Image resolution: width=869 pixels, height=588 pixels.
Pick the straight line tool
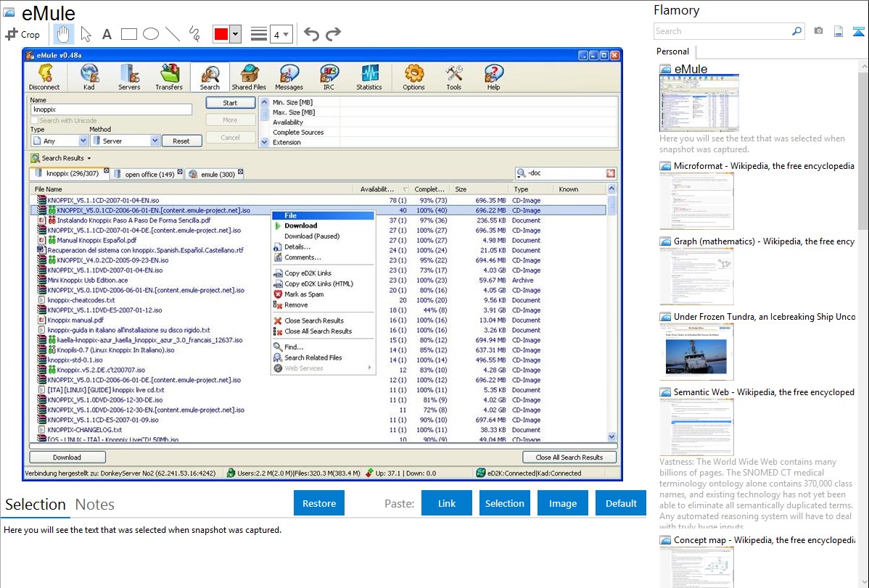173,34
